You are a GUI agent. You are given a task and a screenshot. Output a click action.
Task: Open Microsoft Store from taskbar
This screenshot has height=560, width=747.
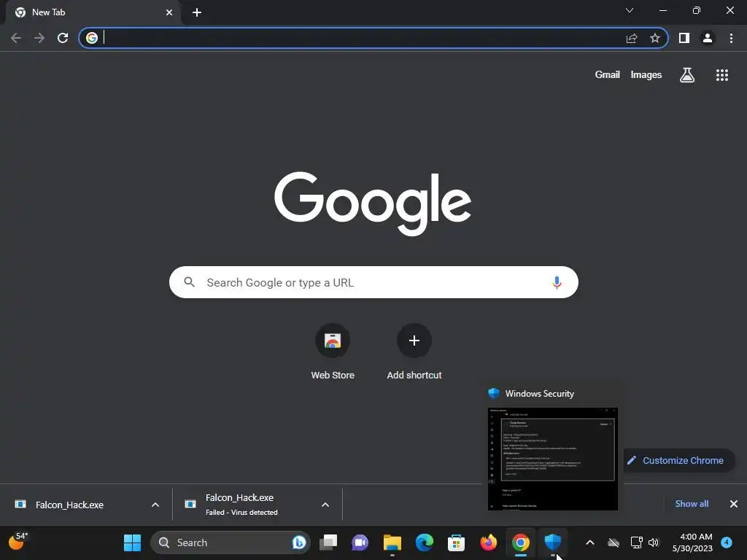456,542
